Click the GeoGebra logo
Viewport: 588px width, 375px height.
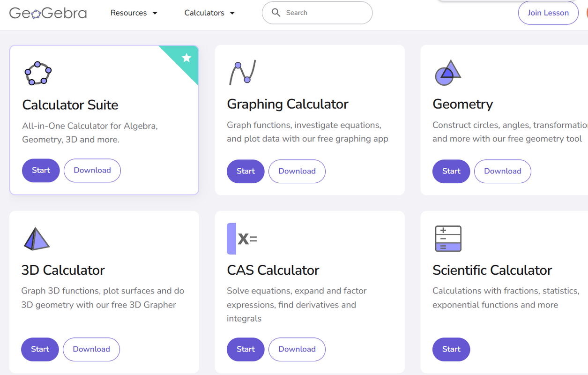[48, 13]
